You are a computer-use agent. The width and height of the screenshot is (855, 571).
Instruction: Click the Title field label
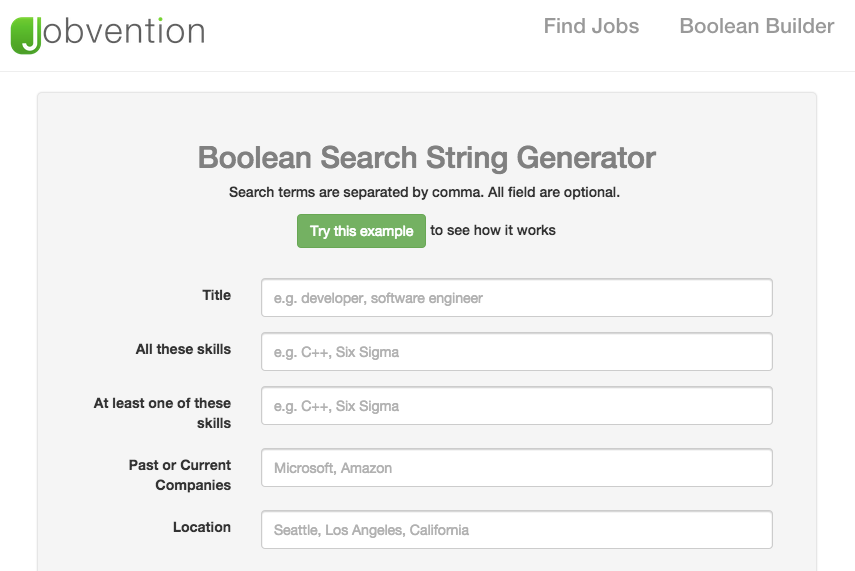pyautogui.click(x=216, y=295)
